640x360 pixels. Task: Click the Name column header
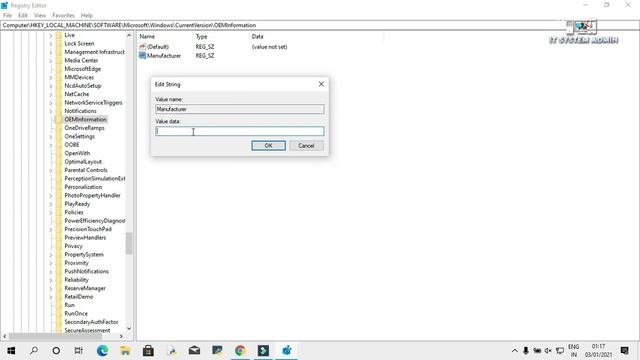coord(147,37)
